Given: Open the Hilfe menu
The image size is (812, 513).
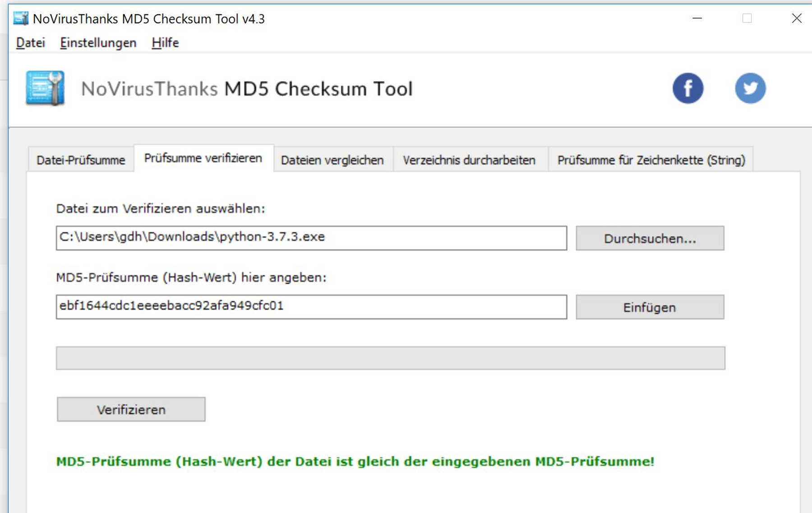Looking at the screenshot, I should click(165, 43).
